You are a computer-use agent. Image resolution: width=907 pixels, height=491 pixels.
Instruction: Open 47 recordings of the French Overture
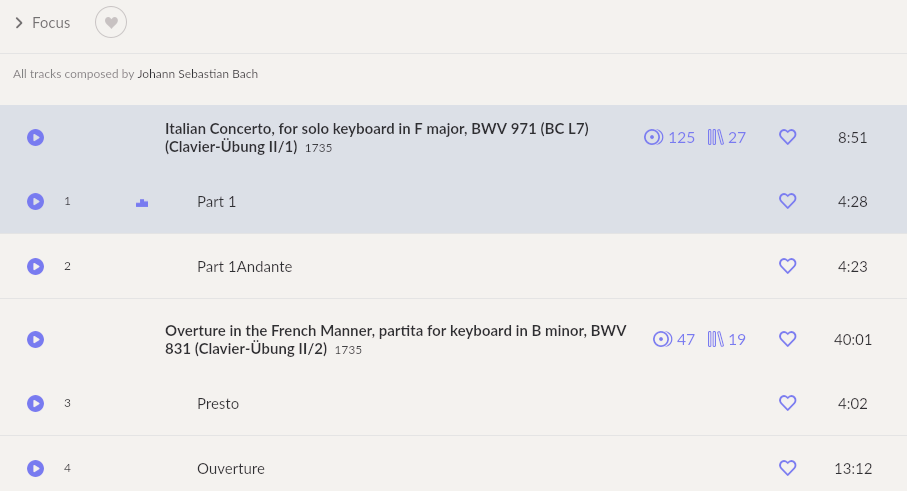tap(674, 339)
